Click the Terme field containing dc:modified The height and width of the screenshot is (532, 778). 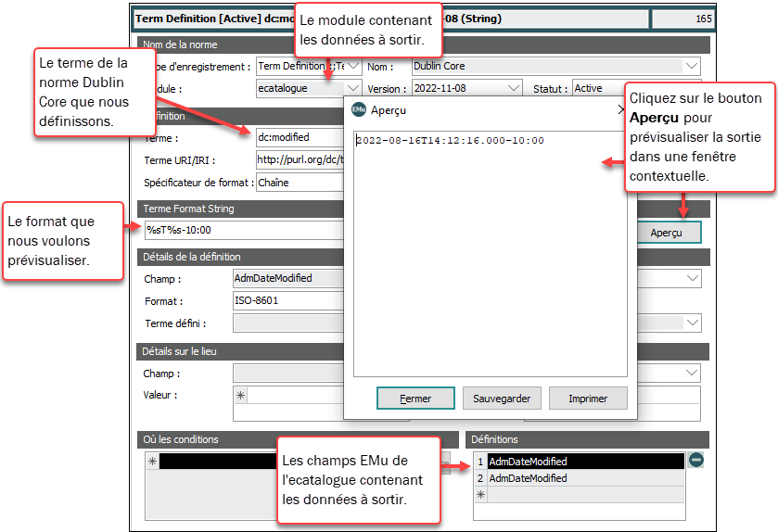tap(297, 137)
